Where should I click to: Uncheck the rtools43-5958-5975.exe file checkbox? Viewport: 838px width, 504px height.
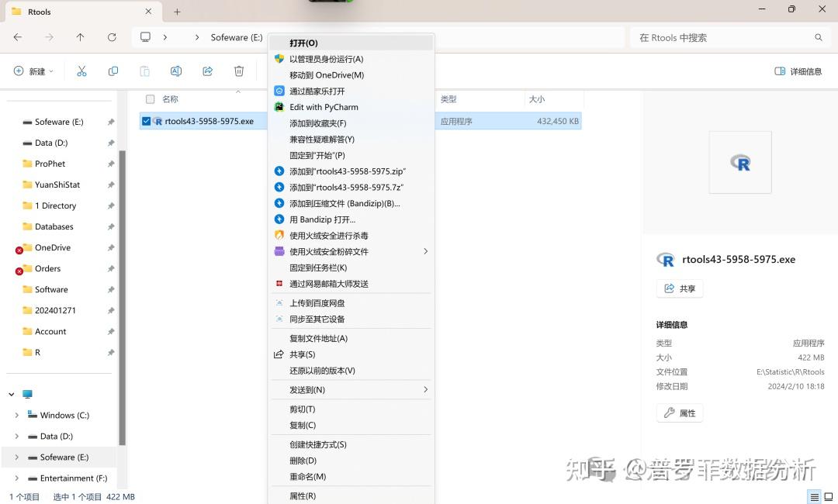click(x=147, y=121)
